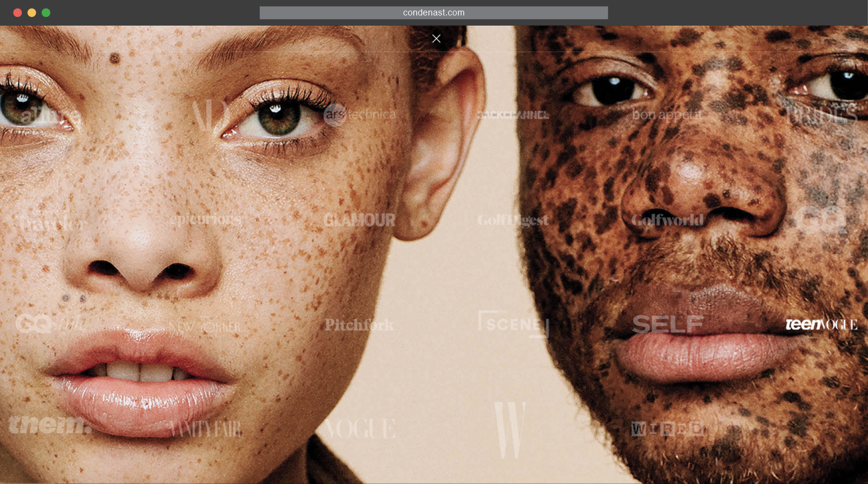Screen dimensions: 868x484
Task: Click the green maximize window button
Action: pyautogui.click(x=46, y=13)
